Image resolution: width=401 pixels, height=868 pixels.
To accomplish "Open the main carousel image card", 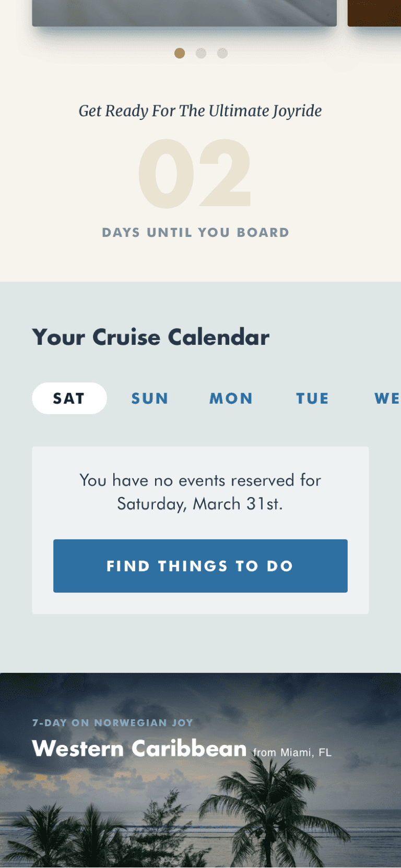I will [x=184, y=13].
